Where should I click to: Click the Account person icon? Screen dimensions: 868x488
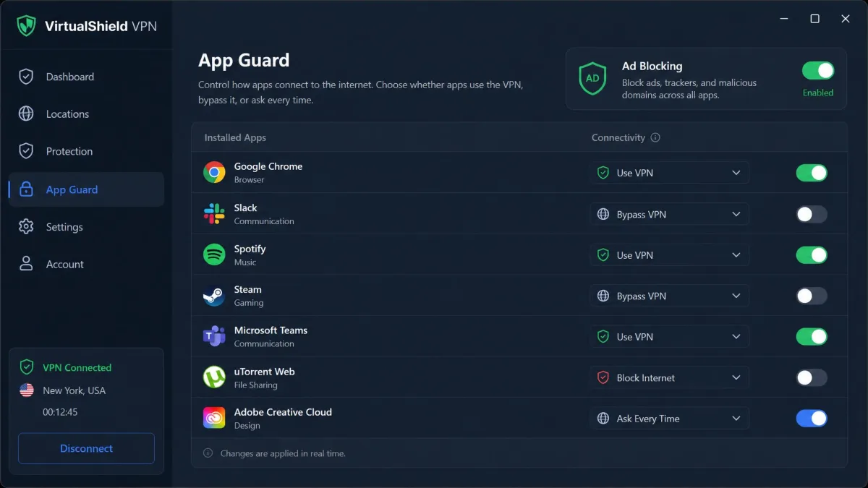[x=26, y=264]
